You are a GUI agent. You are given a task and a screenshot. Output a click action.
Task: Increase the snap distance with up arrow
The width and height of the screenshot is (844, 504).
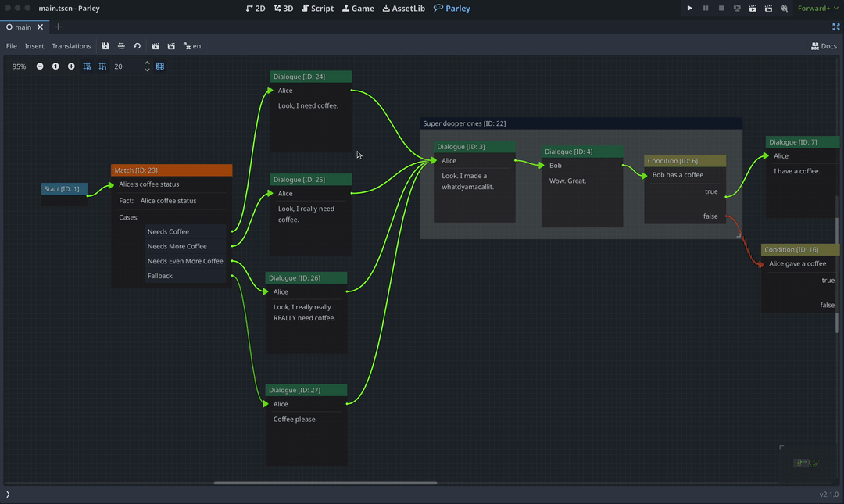pos(147,63)
